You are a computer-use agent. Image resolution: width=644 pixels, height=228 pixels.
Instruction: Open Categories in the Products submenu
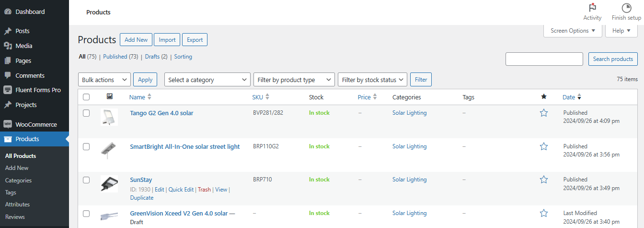[18, 180]
